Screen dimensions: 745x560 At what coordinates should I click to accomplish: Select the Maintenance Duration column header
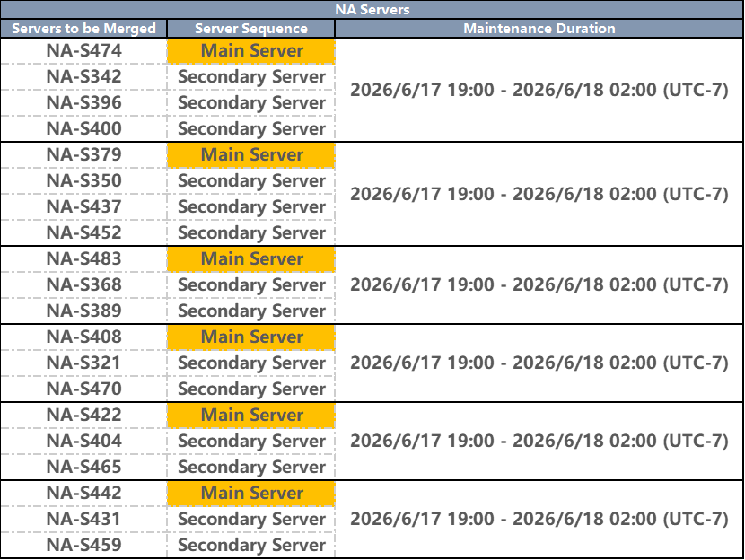pos(539,29)
